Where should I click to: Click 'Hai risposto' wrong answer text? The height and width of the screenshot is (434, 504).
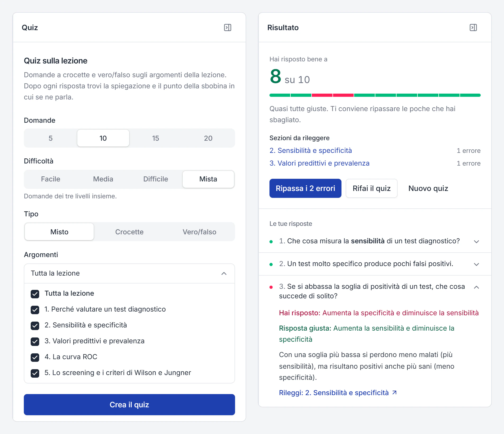(x=379, y=313)
